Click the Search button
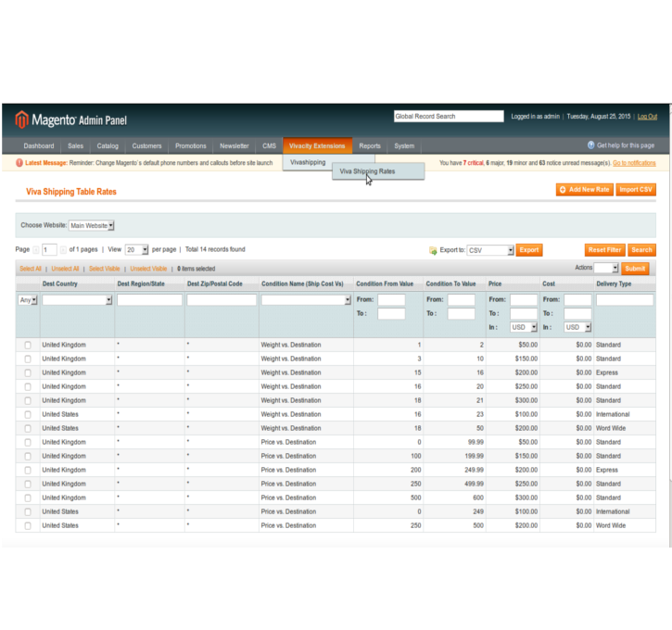This screenshot has width=672, height=630. coord(641,250)
